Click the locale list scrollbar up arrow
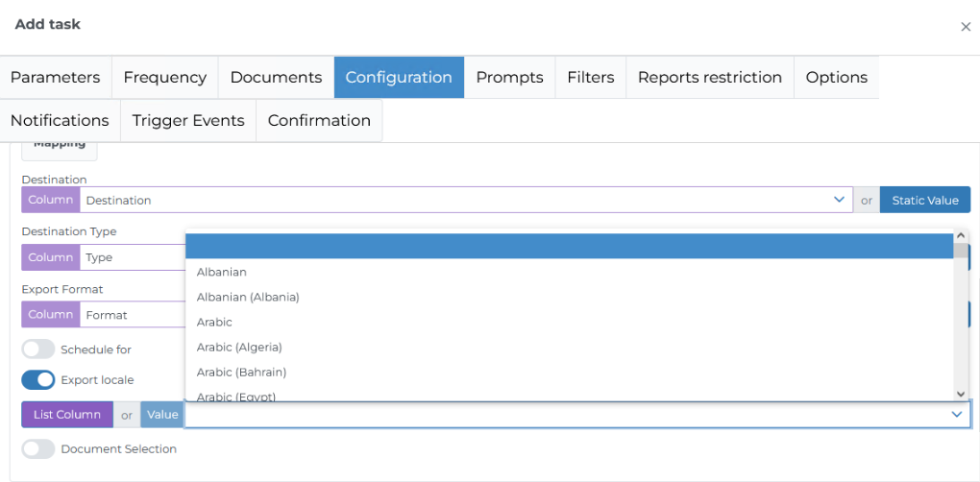The height and width of the screenshot is (482, 980). click(961, 236)
